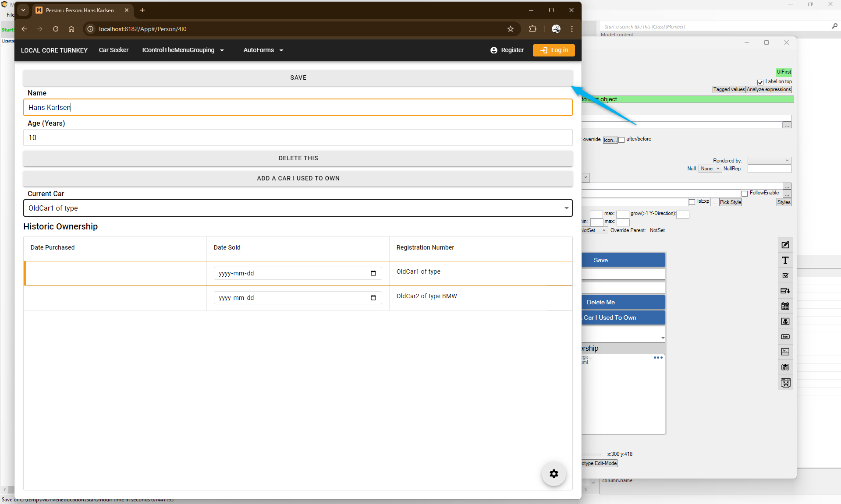Screen dimensions: 841x504
Task: Bookmark this page with the star icon
Action: click(x=511, y=29)
